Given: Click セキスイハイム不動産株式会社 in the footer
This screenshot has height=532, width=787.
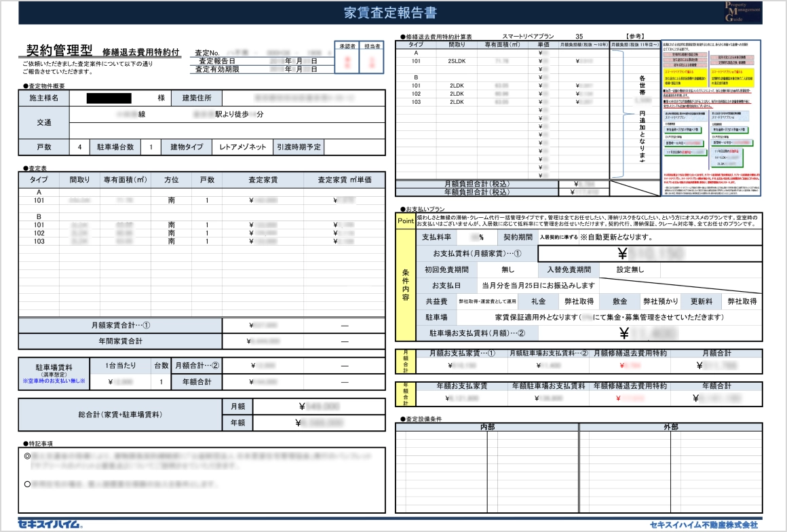Looking at the screenshot, I should [704, 525].
